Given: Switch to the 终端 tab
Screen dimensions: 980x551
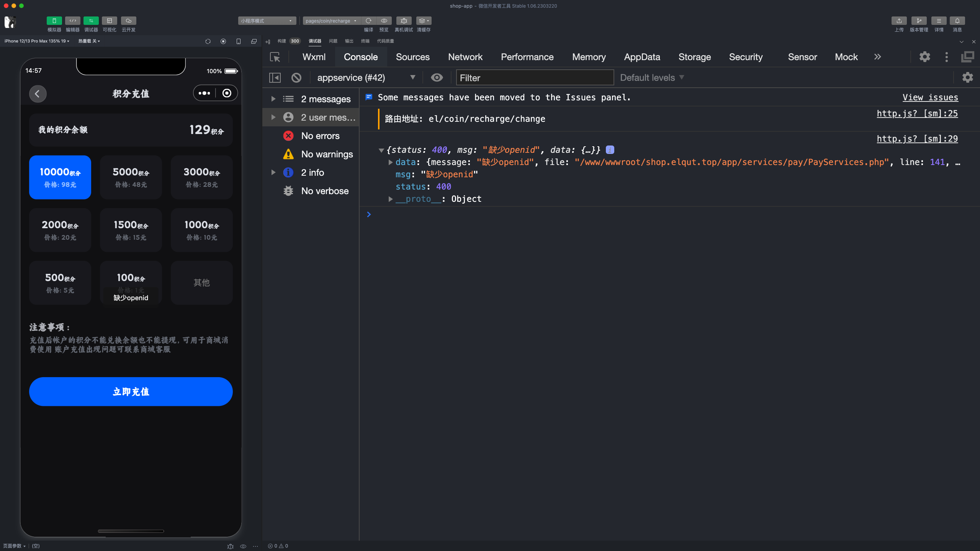Looking at the screenshot, I should tap(365, 41).
